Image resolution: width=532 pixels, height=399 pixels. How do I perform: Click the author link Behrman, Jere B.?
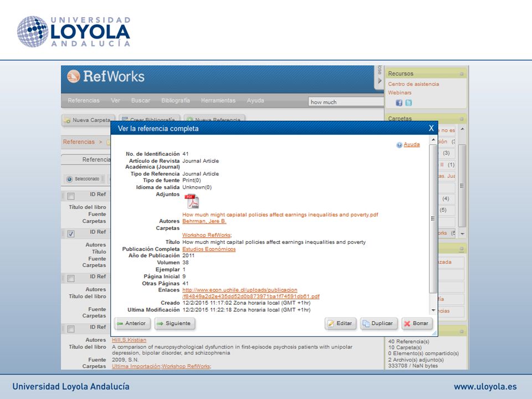[x=204, y=221]
